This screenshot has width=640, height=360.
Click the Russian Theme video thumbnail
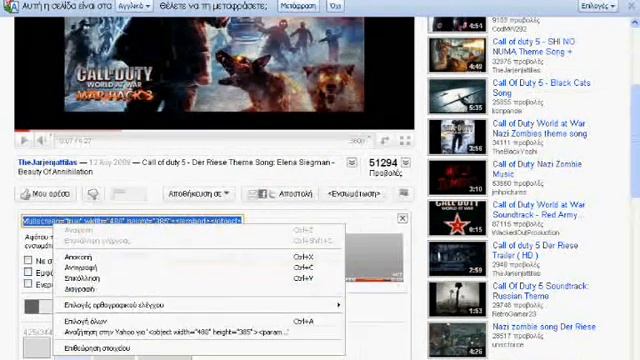[x=457, y=299]
